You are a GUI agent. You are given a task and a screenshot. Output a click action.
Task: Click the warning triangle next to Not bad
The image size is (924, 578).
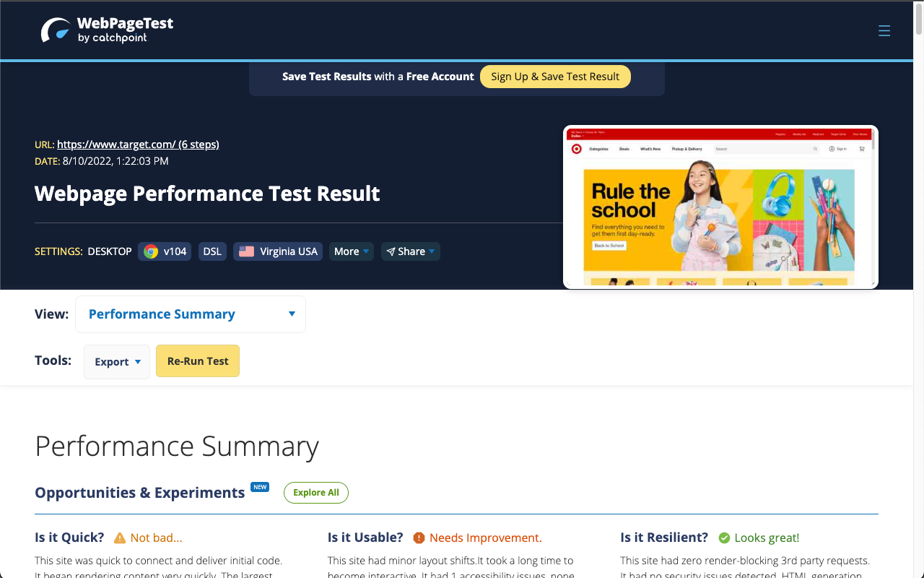(119, 538)
